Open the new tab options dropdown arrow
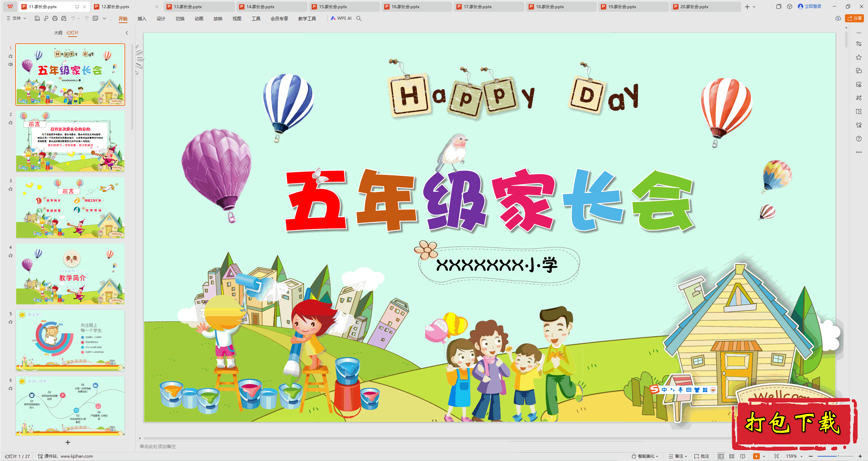868x461 pixels. click(x=754, y=6)
